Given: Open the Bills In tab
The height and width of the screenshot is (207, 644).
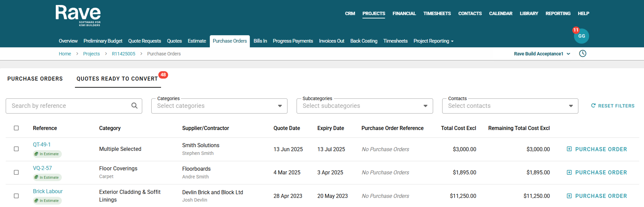Looking at the screenshot, I should [260, 41].
